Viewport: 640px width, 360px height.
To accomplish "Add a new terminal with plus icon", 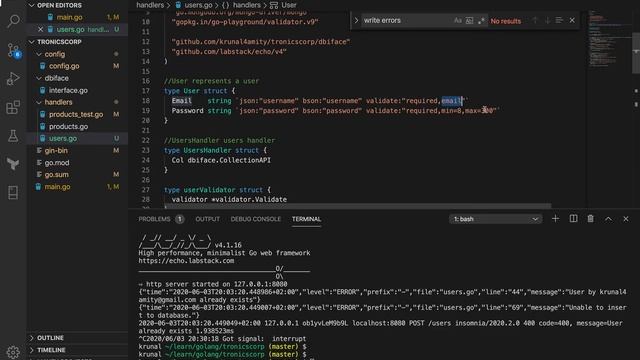I will click(555, 219).
